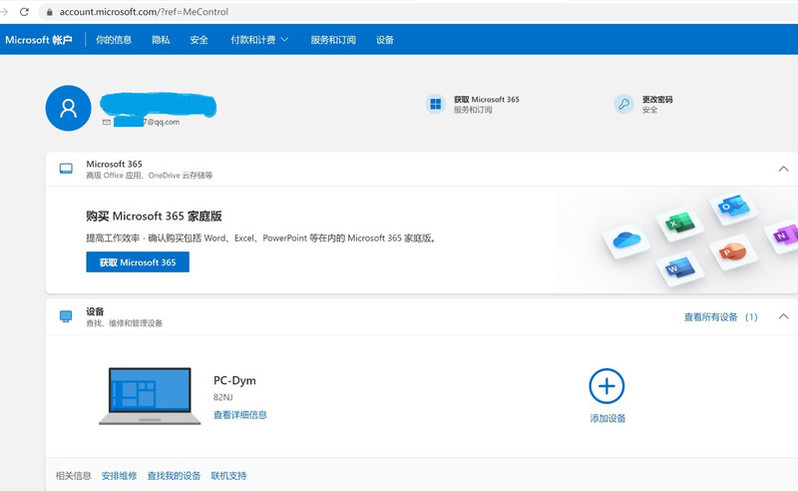This screenshot has height=491, width=798.
Task: Click the PC-Dym laptop image
Action: pyautogui.click(x=150, y=396)
